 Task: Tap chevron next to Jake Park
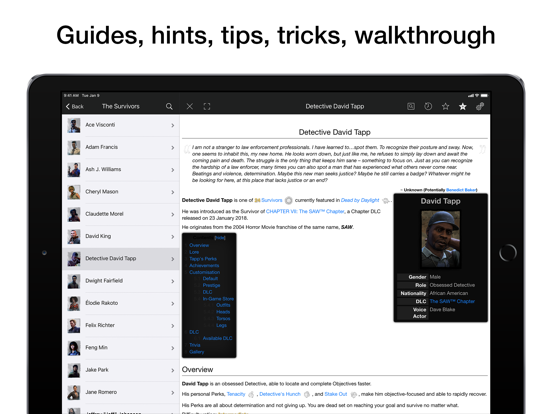(173, 370)
